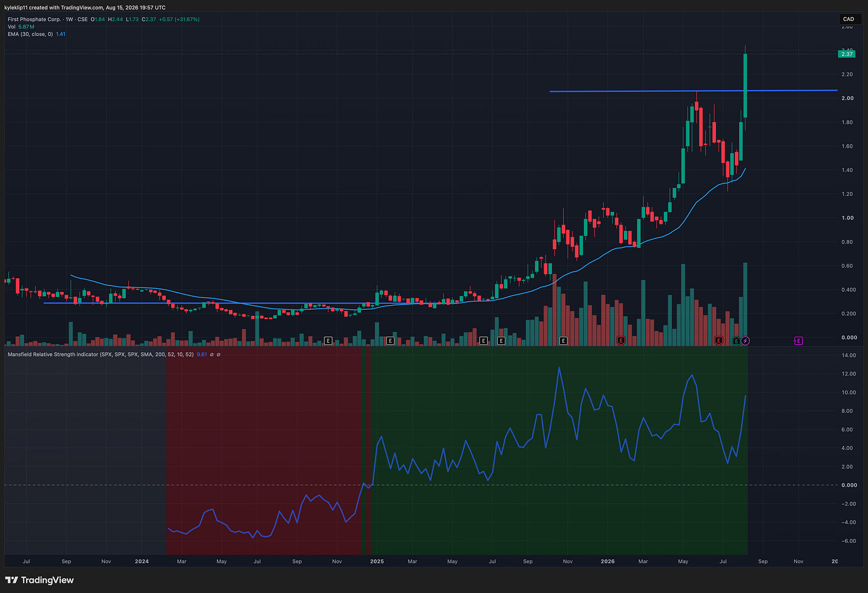This screenshot has height=593, width=868.
Task: Click the -6.00 indicator scale label
Action: click(x=848, y=541)
